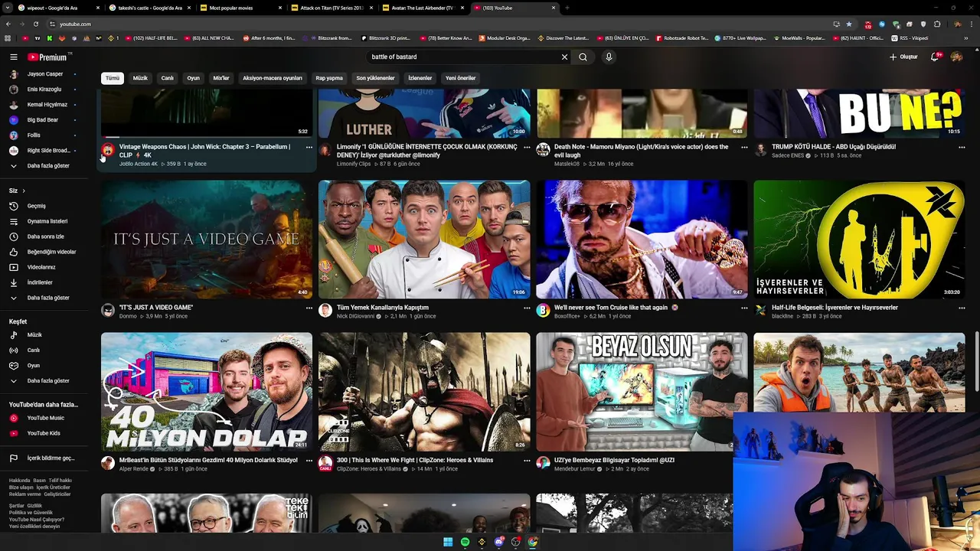Open the YouTube hamburger guide menu
The height and width of the screenshot is (551, 980).
(x=14, y=57)
